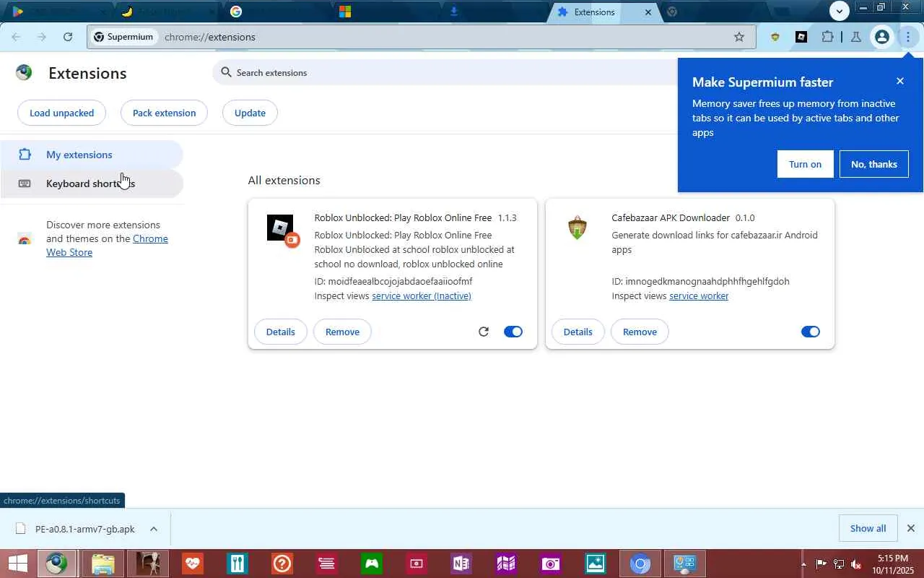Click the network tray icon
The image size is (924, 578).
coord(839,564)
